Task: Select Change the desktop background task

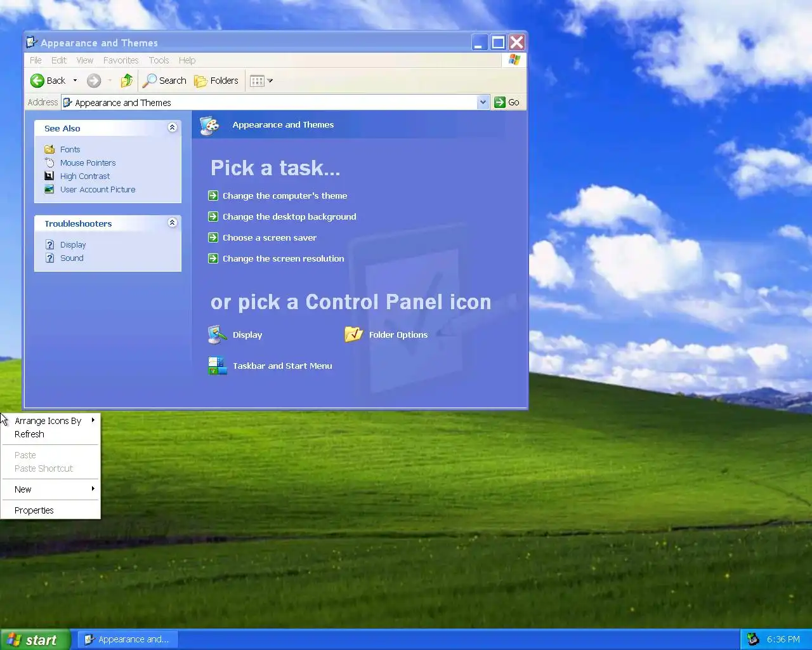Action: 289,216
